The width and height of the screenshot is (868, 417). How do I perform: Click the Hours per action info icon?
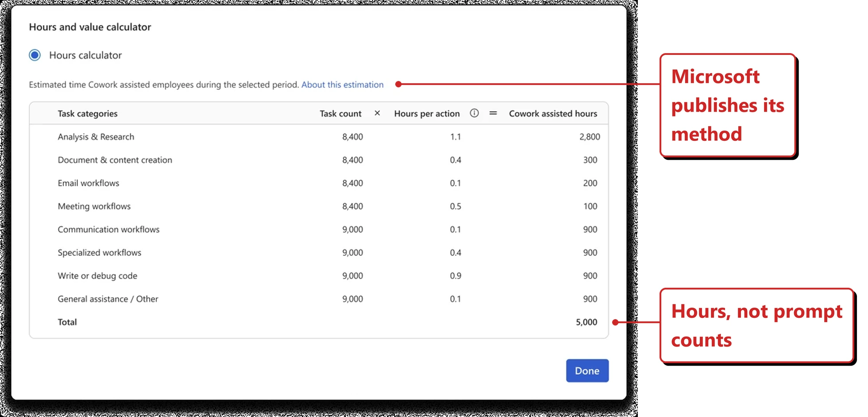[x=474, y=113]
